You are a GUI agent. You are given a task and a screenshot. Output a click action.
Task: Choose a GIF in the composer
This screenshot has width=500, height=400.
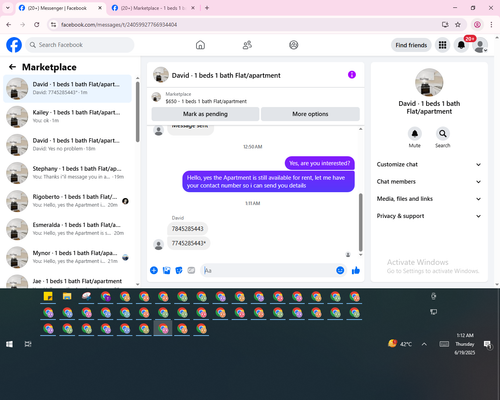coord(191,270)
